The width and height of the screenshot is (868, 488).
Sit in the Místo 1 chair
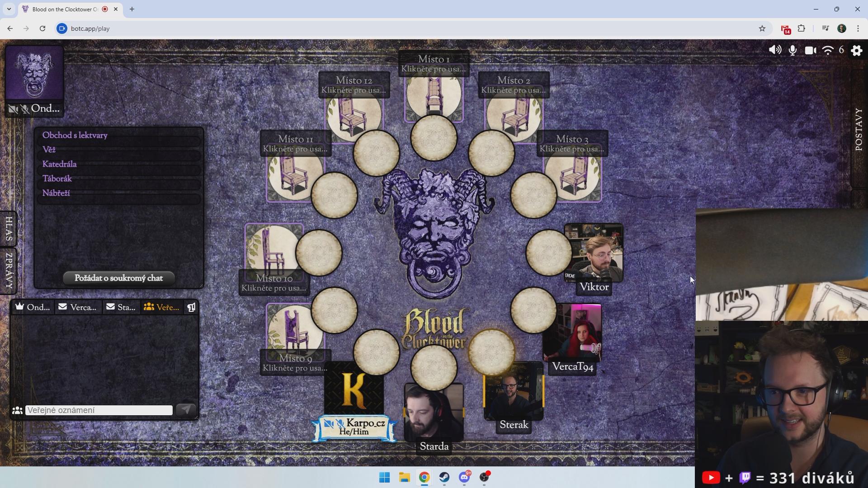[x=433, y=95]
